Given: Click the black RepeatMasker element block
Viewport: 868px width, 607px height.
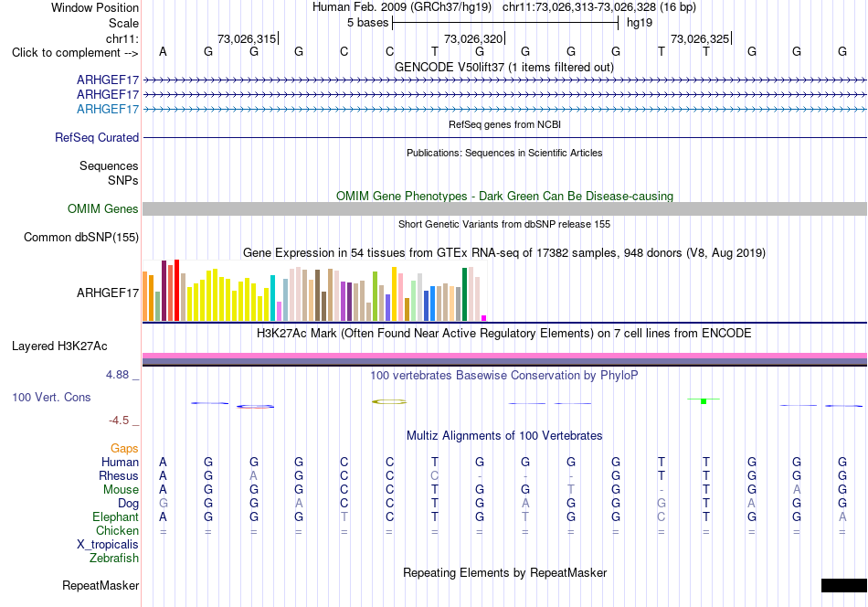Looking at the screenshot, I should (x=843, y=585).
